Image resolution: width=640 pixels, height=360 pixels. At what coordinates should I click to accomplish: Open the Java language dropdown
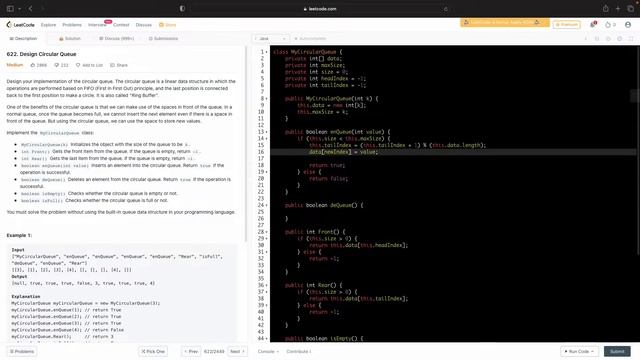[271, 38]
